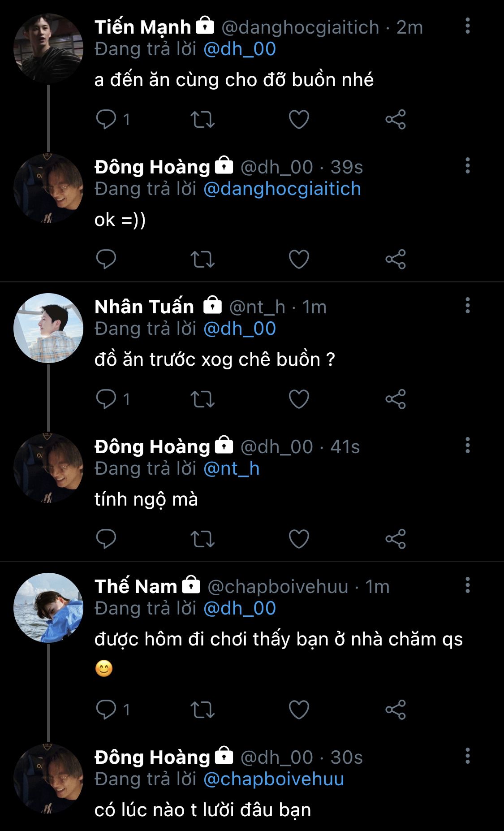The width and height of the screenshot is (504, 831).
Task: Like Nhân Tuấn's tweet
Action: tap(299, 399)
